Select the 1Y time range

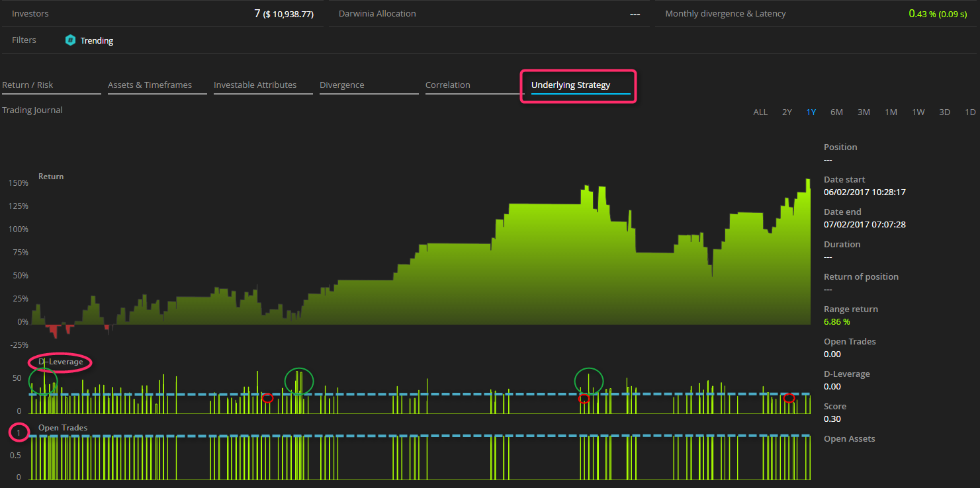(811, 112)
